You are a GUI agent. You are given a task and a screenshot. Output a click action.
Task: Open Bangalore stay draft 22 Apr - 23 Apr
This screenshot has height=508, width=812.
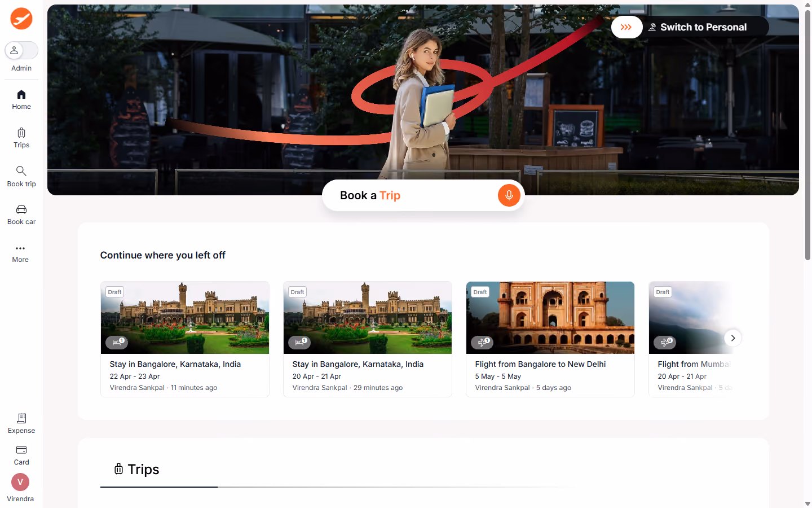185,339
